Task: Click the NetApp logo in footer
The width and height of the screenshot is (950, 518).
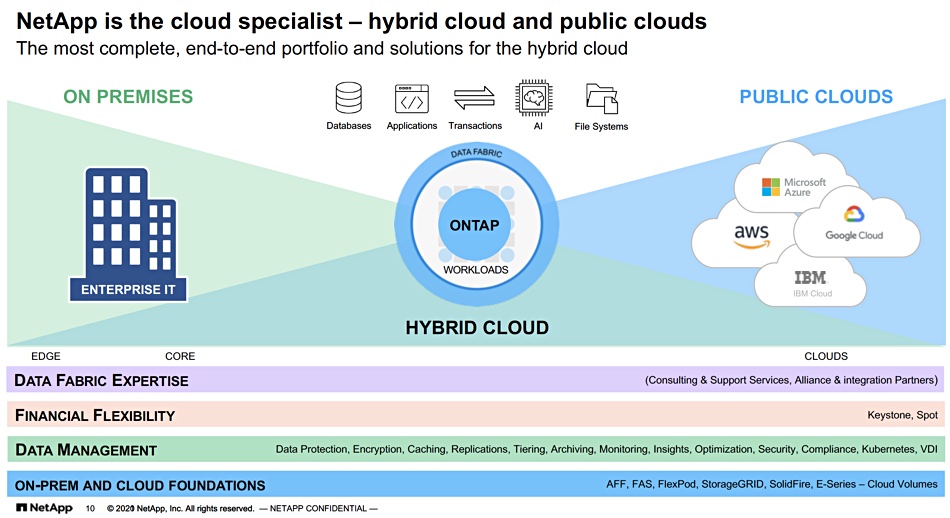Action: coord(44,508)
